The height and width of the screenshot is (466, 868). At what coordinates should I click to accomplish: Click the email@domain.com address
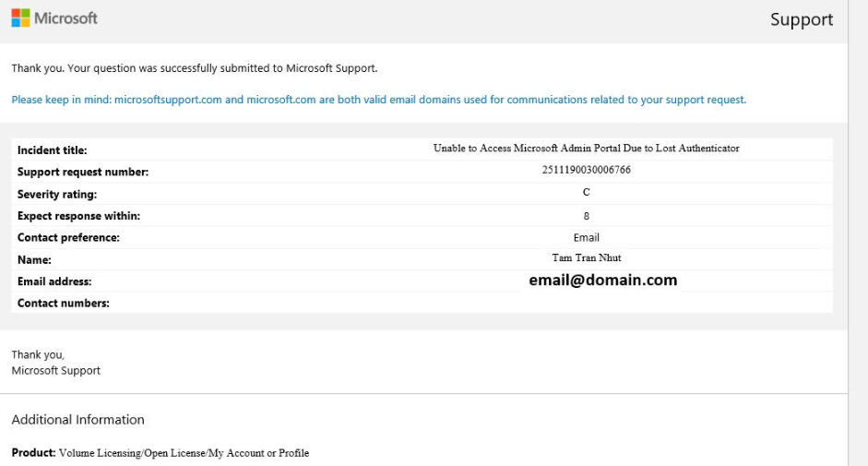[603, 280]
